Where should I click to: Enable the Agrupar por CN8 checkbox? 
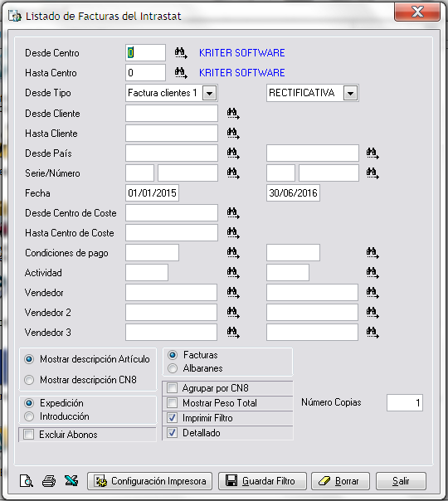pyautogui.click(x=173, y=388)
